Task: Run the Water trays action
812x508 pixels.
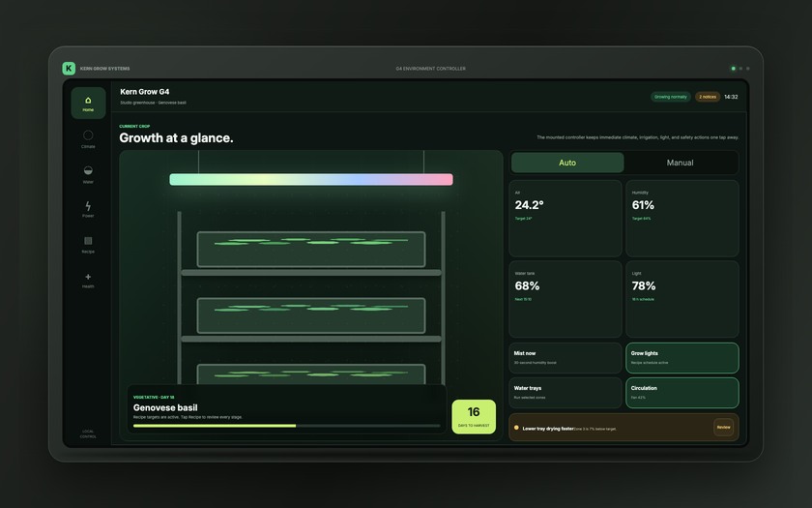Action: [x=565, y=393]
